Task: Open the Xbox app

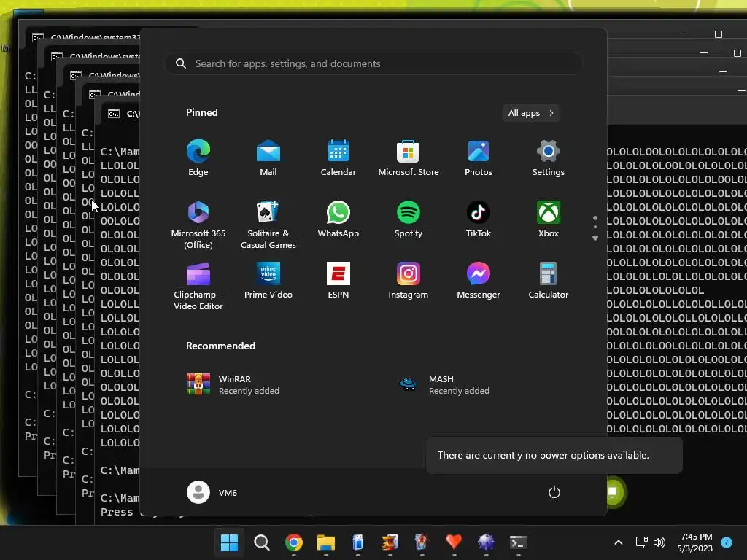Action: [x=549, y=219]
